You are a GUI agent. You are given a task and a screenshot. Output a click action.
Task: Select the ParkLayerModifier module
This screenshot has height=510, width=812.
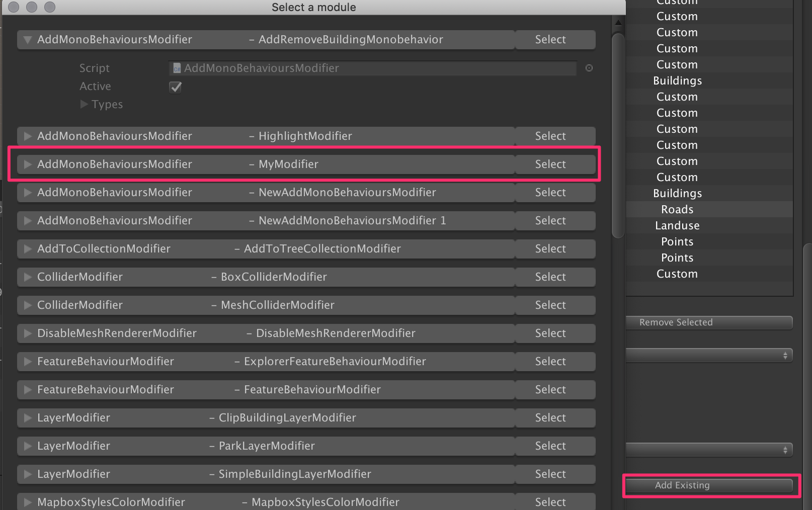point(549,446)
